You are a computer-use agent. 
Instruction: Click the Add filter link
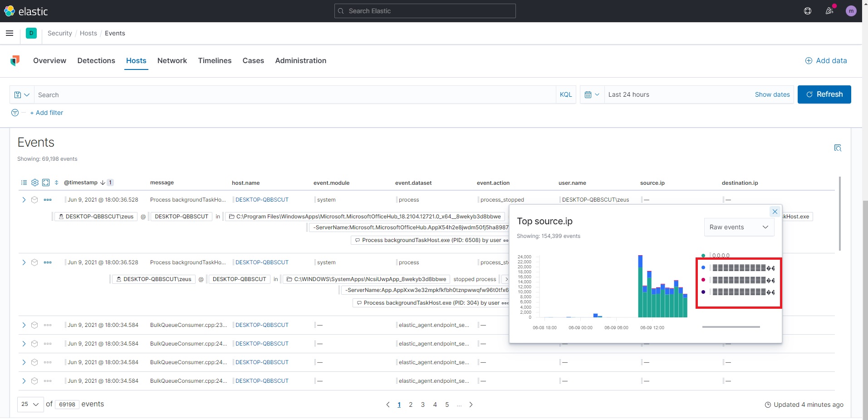[47, 113]
